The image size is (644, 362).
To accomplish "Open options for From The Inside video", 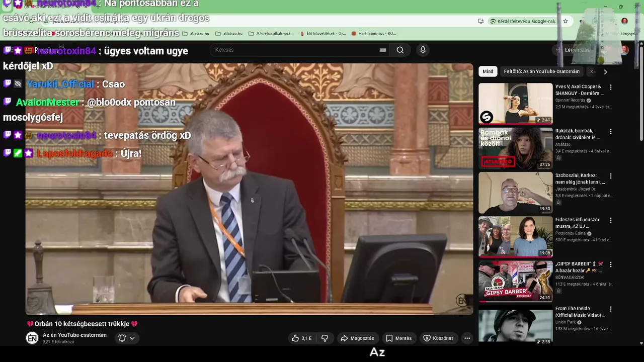I will pos(611,309).
